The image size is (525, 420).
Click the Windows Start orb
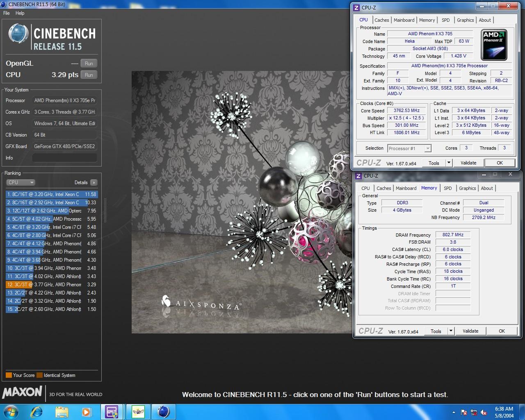[10, 411]
